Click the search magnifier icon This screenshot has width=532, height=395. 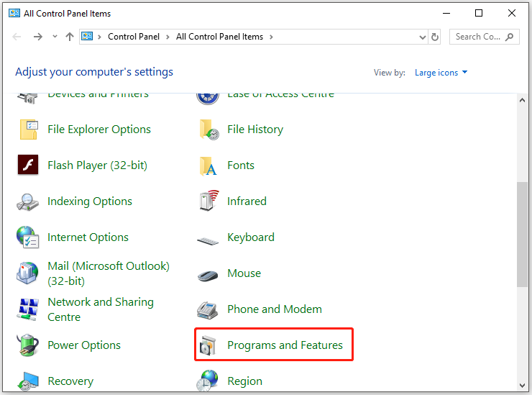coord(509,37)
